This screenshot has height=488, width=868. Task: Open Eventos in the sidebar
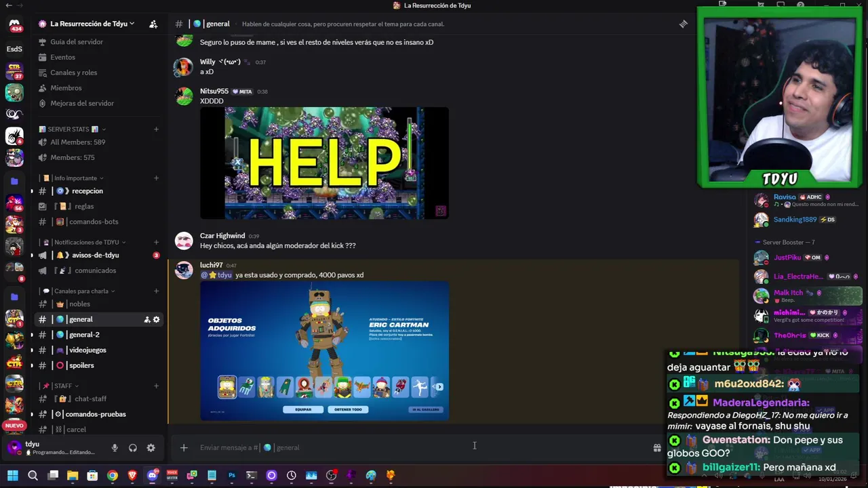99,58
